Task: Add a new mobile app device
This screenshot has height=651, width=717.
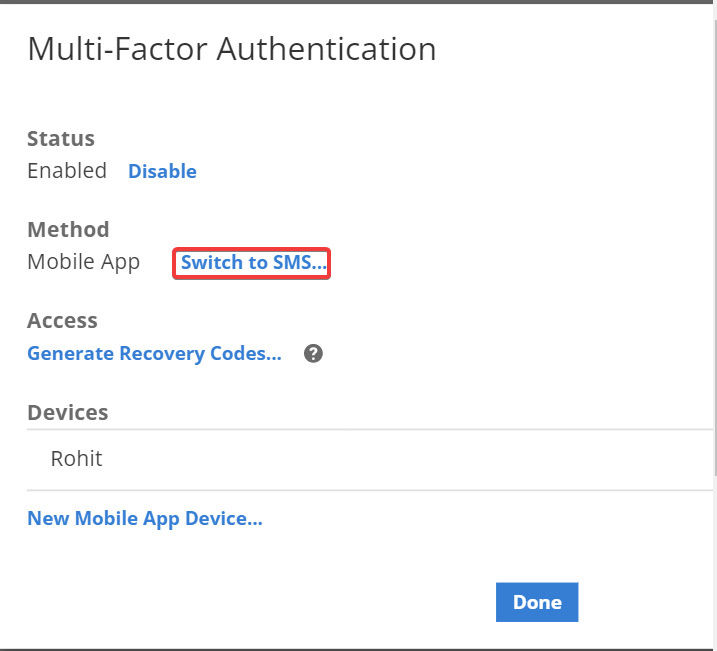Action: tap(145, 519)
